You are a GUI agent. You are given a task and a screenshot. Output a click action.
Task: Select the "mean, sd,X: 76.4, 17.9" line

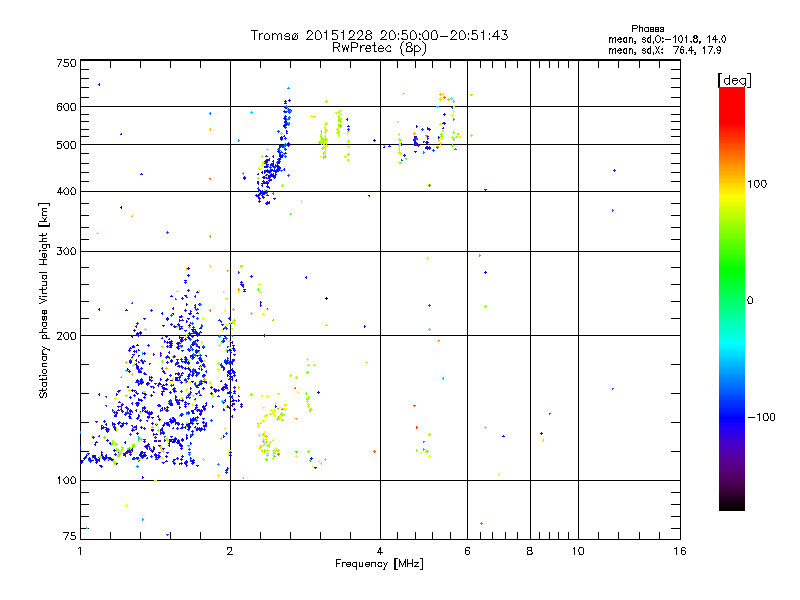pos(664,50)
